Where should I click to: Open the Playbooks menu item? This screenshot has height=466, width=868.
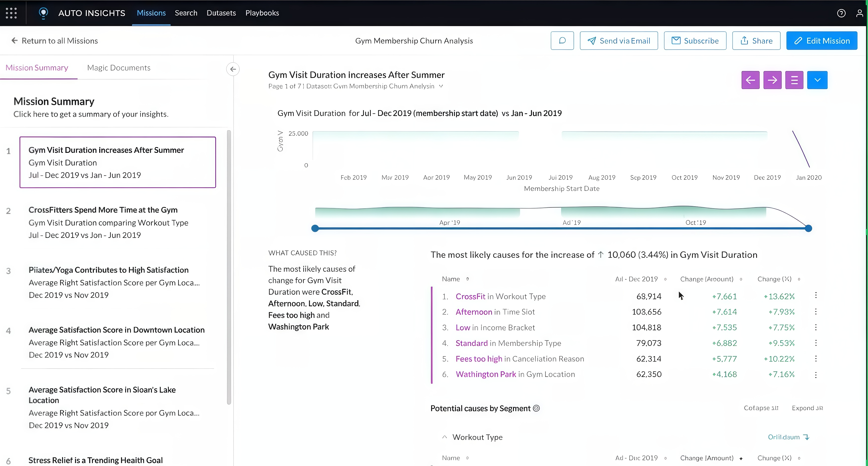262,13
